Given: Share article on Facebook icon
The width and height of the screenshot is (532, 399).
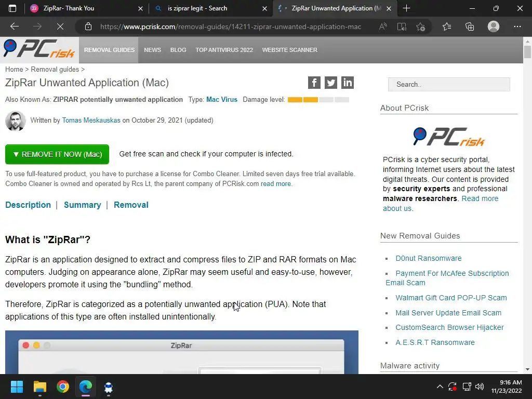Looking at the screenshot, I should [x=314, y=83].
